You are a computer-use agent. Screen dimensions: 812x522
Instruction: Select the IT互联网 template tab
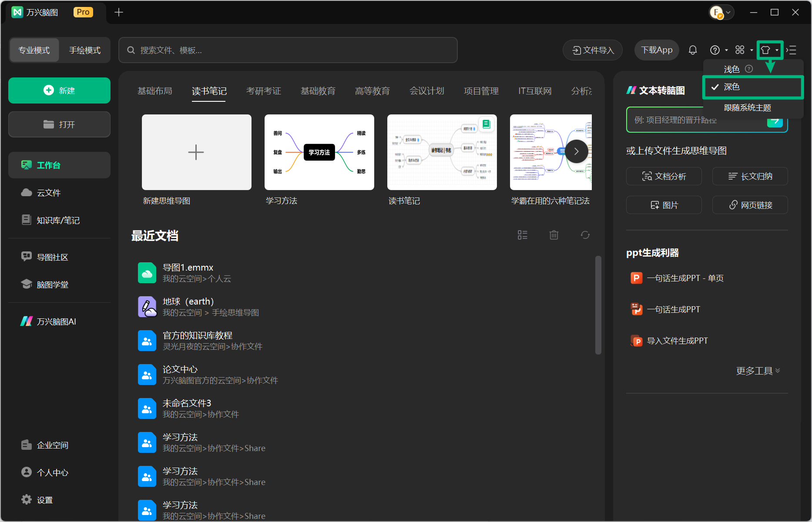click(x=535, y=91)
